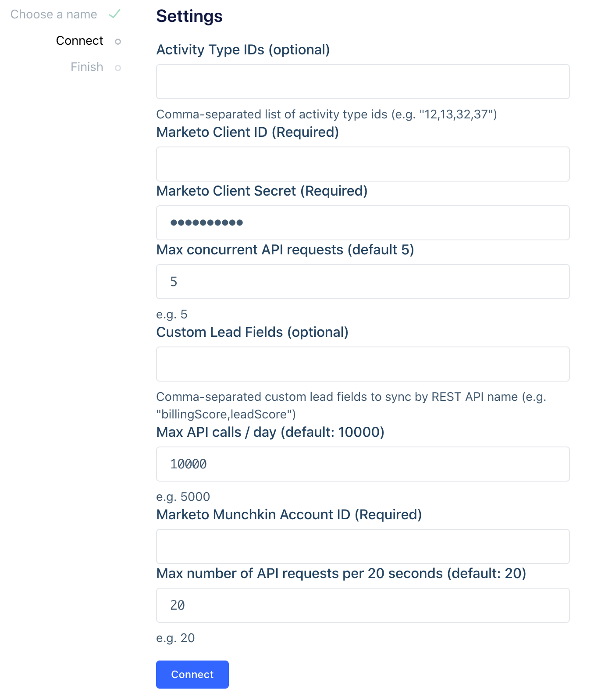Click the masked Marketo Client Secret value

pyautogui.click(x=206, y=222)
